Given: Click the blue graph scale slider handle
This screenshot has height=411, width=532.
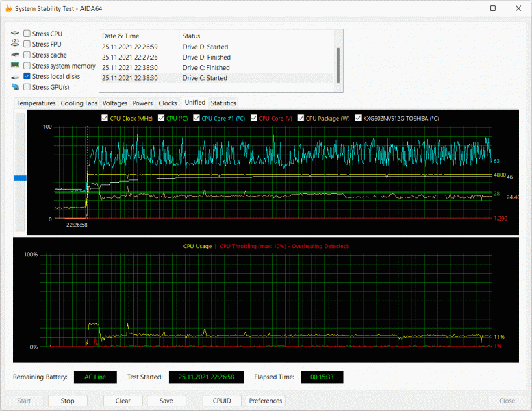Looking at the screenshot, I should click(x=20, y=178).
